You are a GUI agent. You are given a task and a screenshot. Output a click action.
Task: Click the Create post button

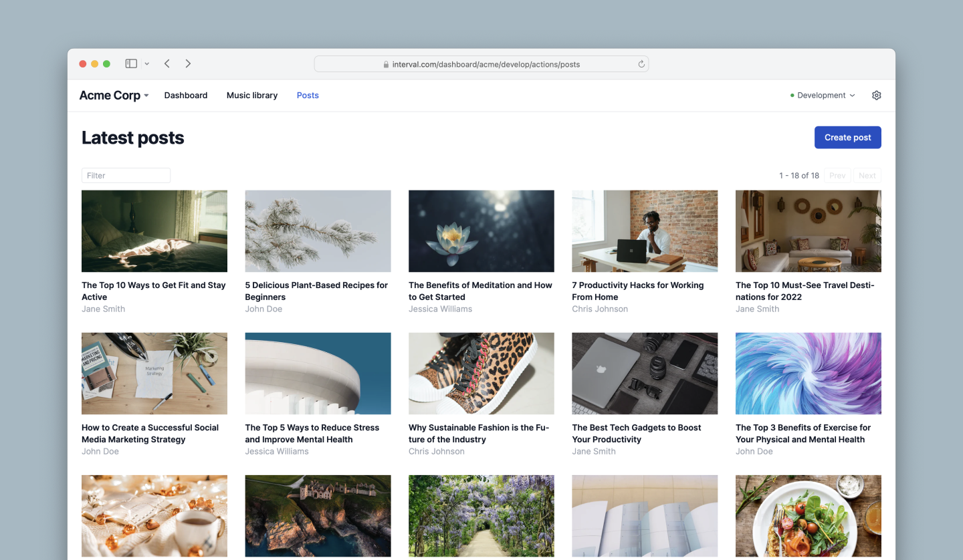coord(847,137)
